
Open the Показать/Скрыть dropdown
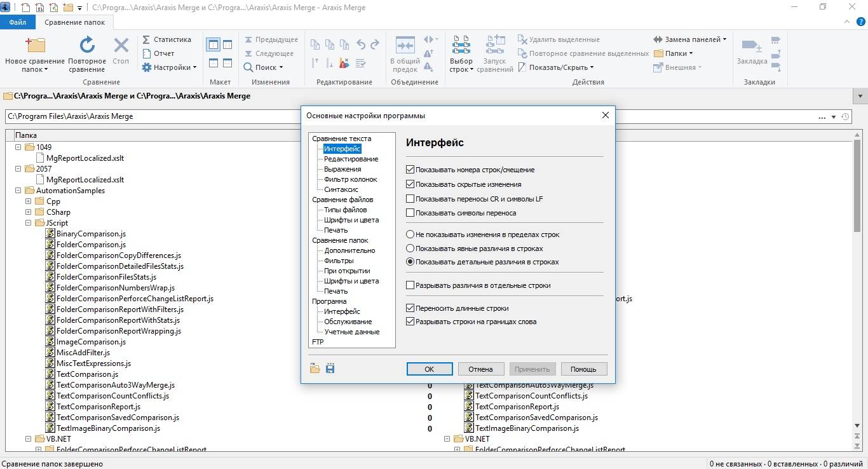pyautogui.click(x=556, y=67)
